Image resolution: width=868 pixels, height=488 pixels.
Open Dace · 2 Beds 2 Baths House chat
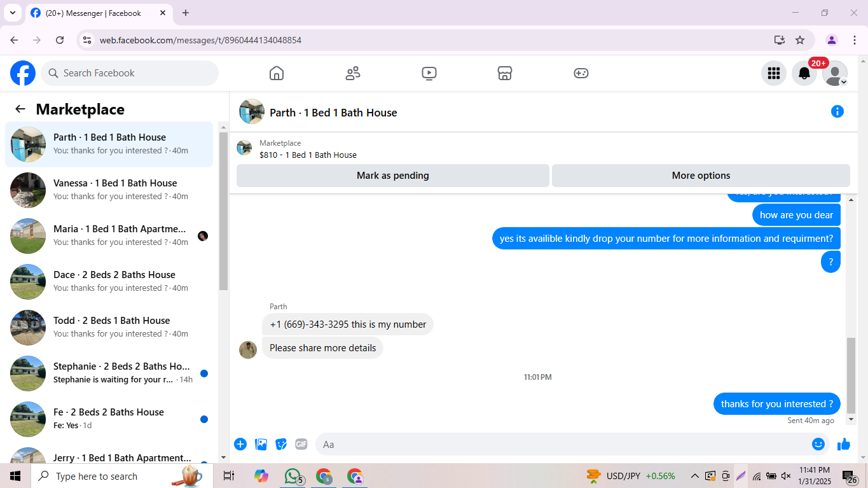point(109,282)
